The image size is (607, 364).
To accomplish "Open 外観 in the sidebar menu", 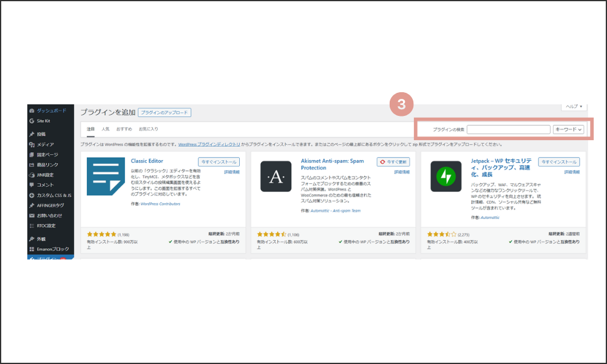I will tap(41, 239).
